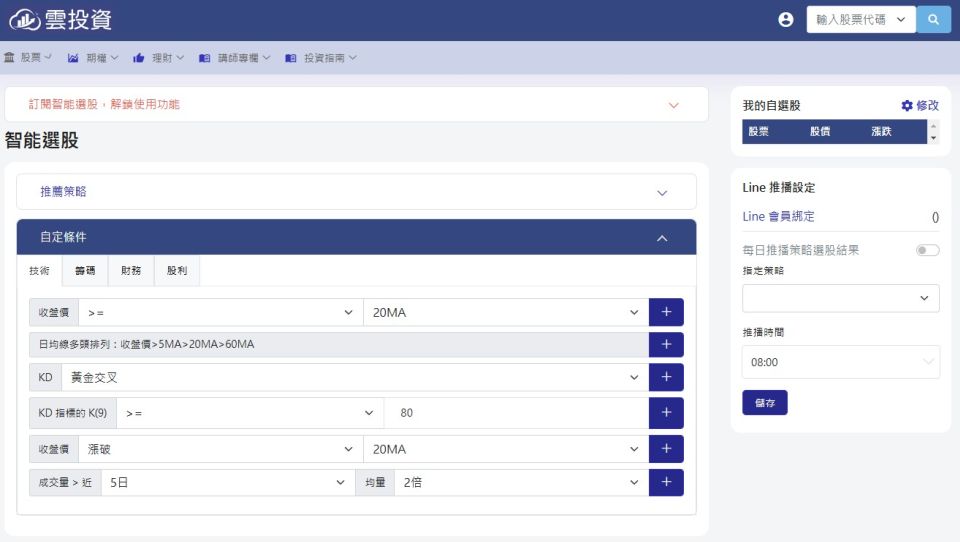Click the 雲投資 logo
The width and height of the screenshot is (960, 542).
point(60,20)
